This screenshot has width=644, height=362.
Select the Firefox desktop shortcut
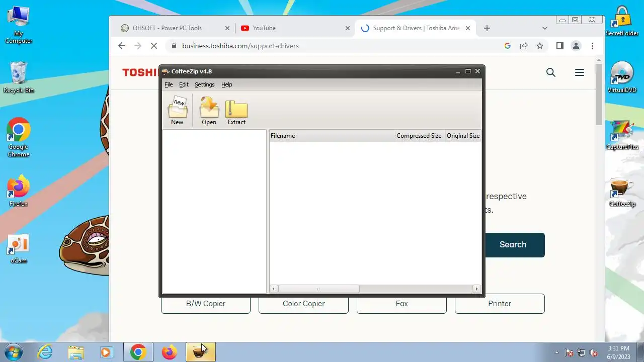[19, 191]
